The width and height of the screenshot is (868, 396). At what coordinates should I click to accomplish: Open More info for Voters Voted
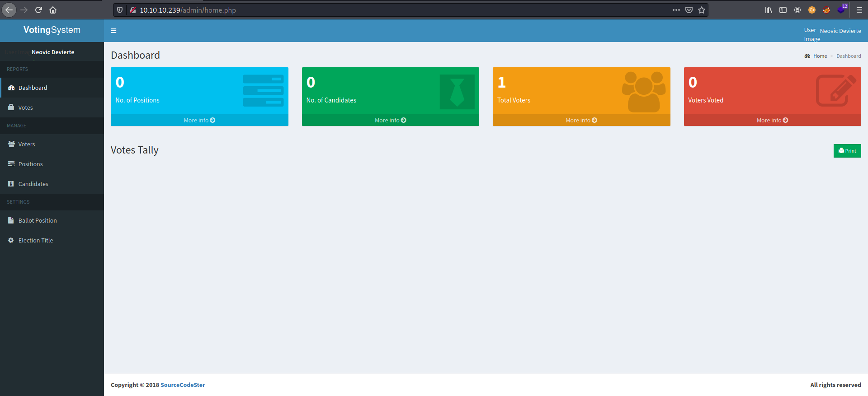point(772,120)
